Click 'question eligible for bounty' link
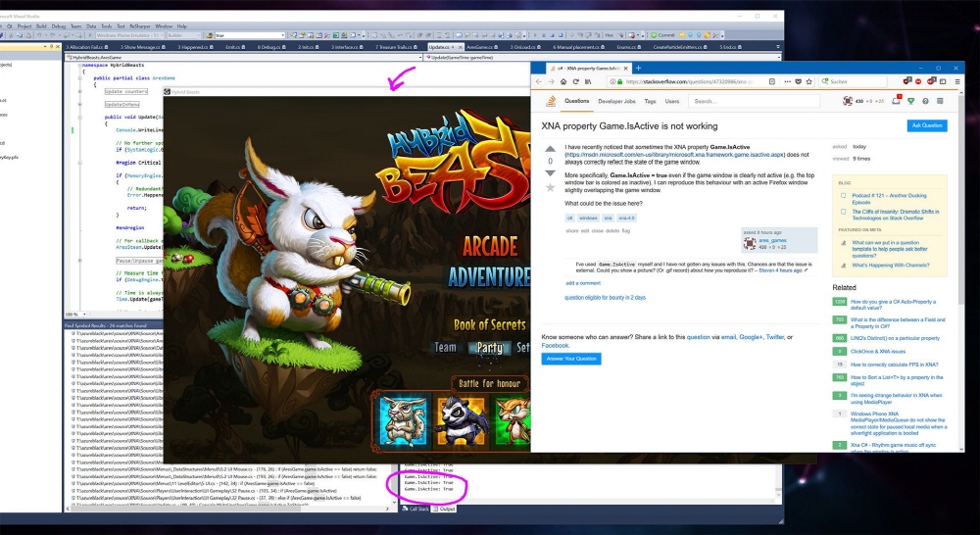Viewport: 980px width, 535px height. (x=605, y=298)
